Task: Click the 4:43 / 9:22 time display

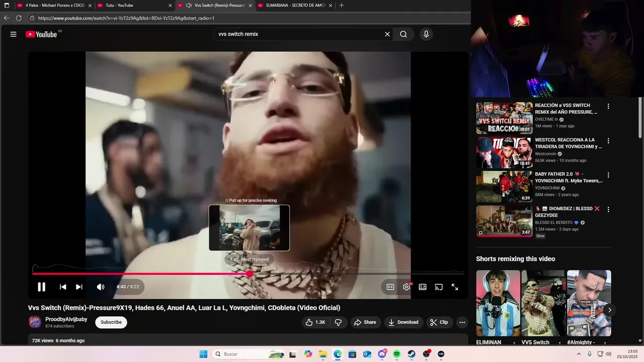Action: pos(128,287)
